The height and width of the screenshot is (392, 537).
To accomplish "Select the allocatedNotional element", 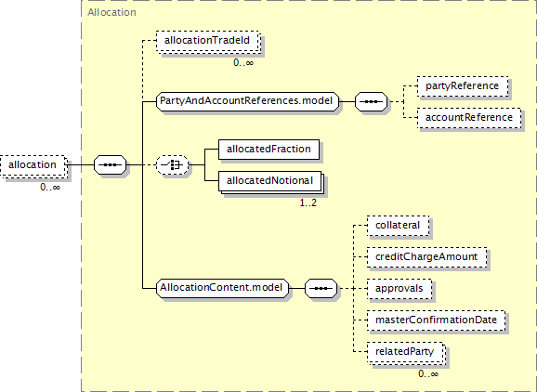I will [271, 182].
